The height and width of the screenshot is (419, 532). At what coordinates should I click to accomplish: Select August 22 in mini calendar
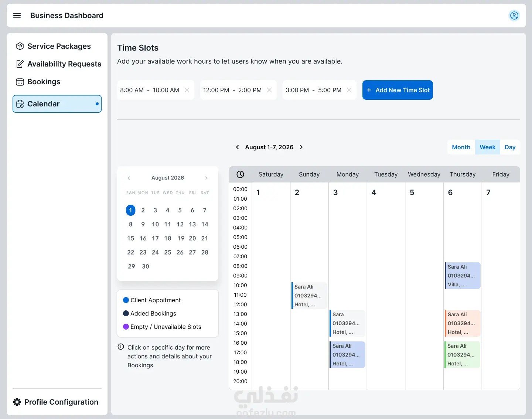(x=130, y=252)
